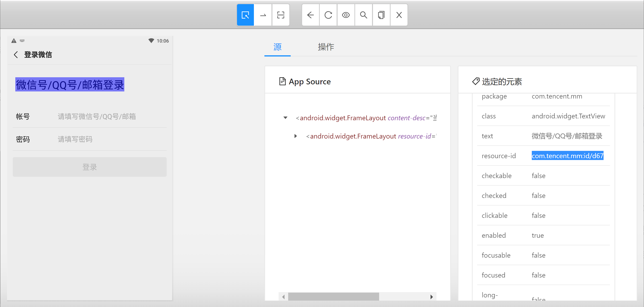
Task: Select the swipe by coordinates tool
Action: coord(263,15)
